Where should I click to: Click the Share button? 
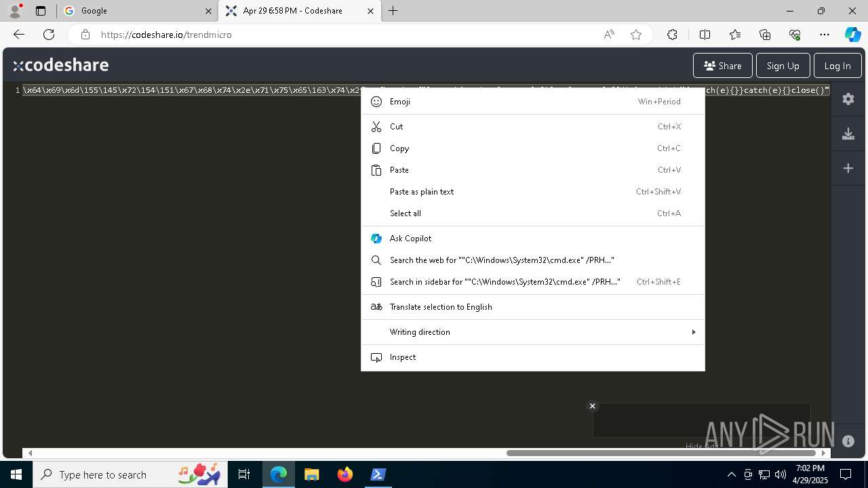click(x=722, y=66)
